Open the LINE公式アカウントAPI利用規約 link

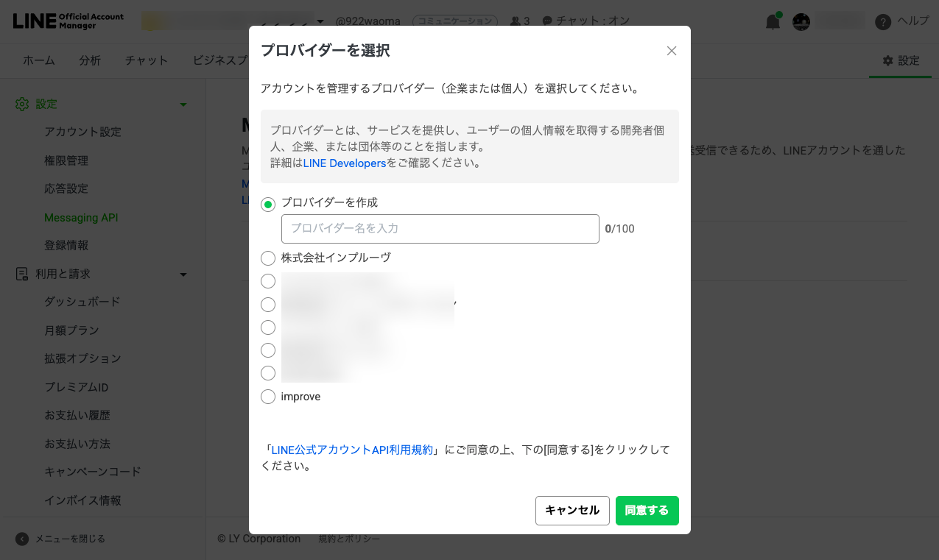click(x=352, y=450)
